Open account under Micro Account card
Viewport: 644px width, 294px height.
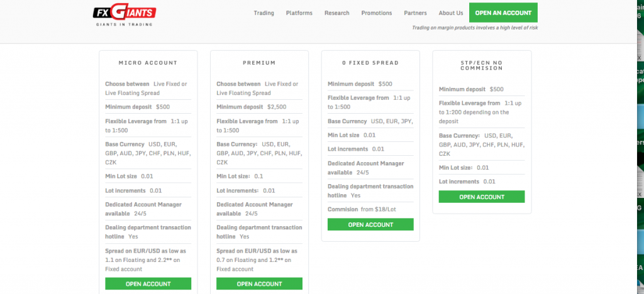tap(148, 284)
